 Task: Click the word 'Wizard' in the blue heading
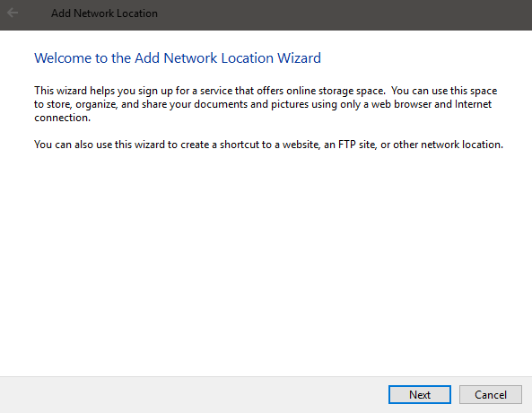pos(299,58)
